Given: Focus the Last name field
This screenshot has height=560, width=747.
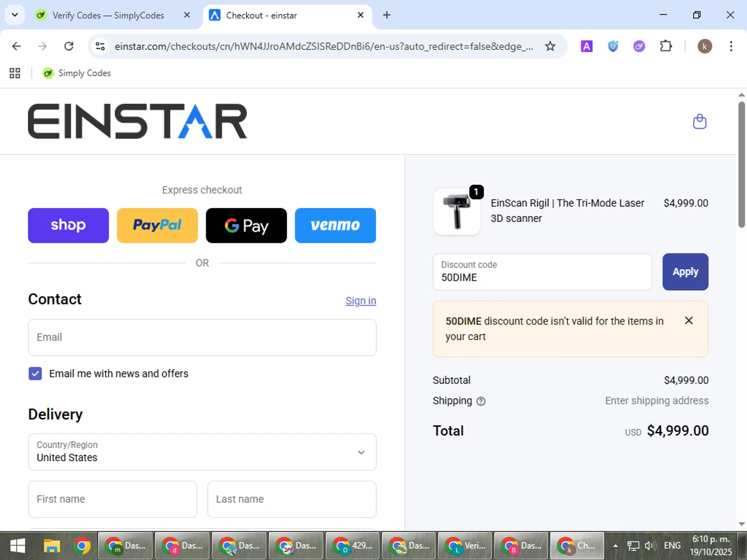Looking at the screenshot, I should point(292,499).
